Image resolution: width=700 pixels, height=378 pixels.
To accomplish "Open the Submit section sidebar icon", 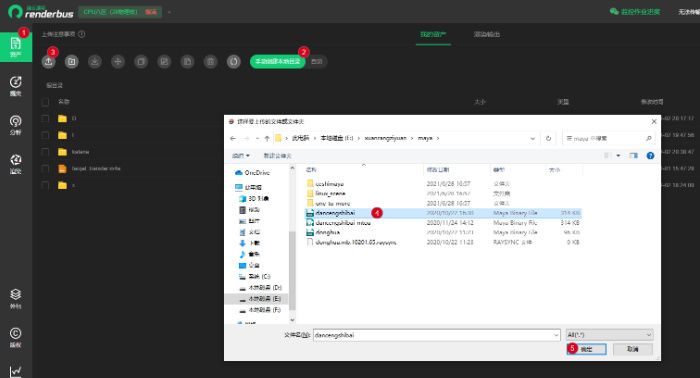I will pos(16,86).
